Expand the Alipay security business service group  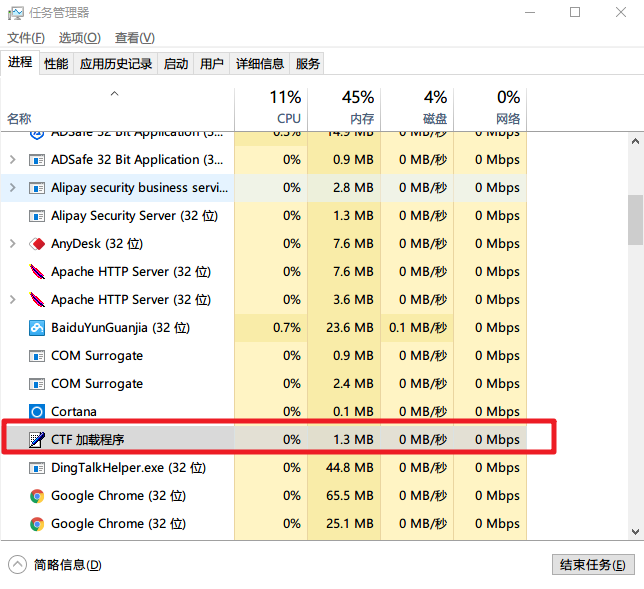click(12, 188)
